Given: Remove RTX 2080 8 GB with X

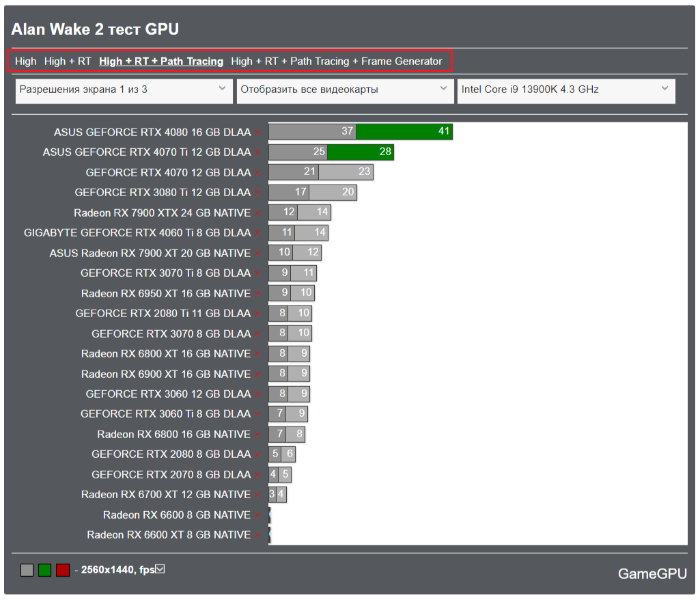Looking at the screenshot, I should [257, 455].
